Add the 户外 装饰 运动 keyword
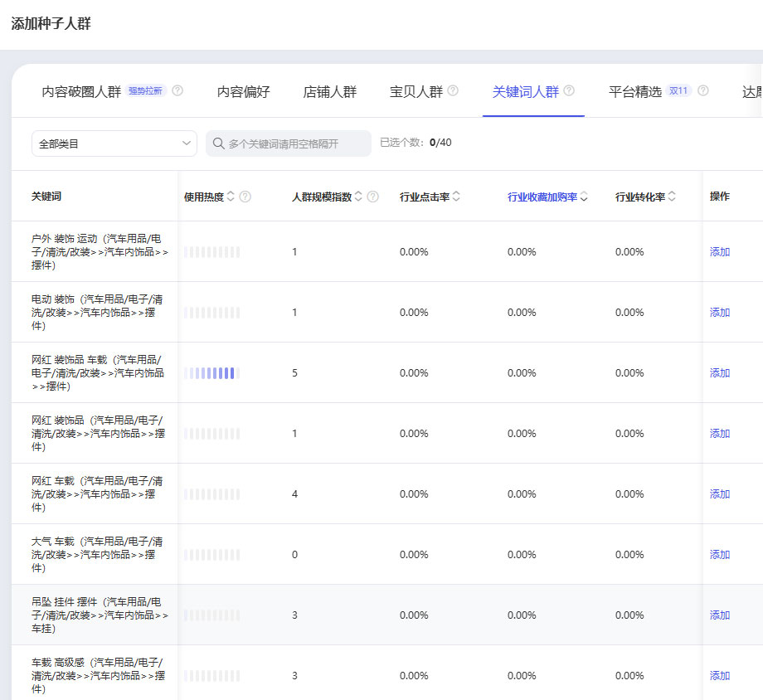763x700 pixels. [720, 251]
